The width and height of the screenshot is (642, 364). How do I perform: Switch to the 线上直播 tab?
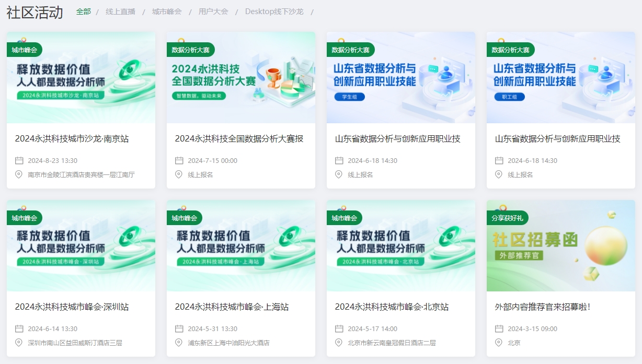coord(120,11)
